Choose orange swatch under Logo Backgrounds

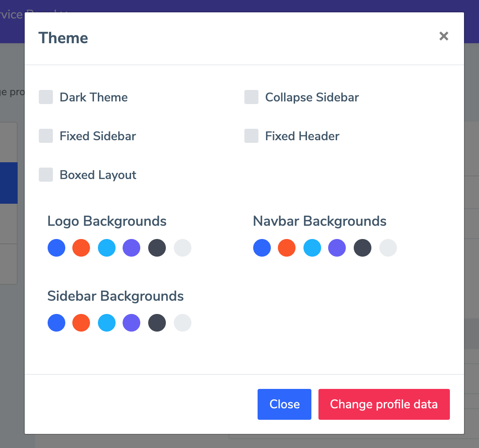[x=81, y=248]
